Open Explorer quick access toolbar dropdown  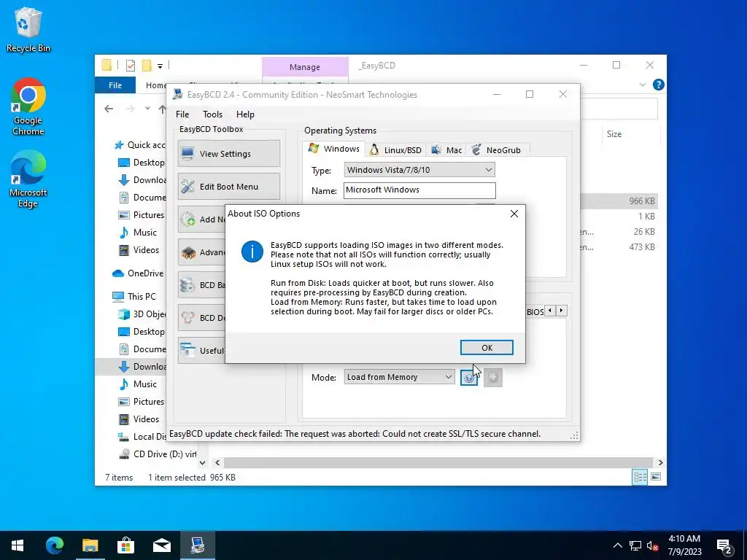[x=160, y=66]
